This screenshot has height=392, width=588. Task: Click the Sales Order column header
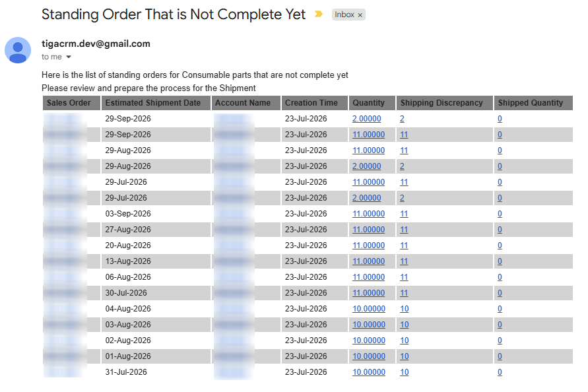[x=71, y=103]
